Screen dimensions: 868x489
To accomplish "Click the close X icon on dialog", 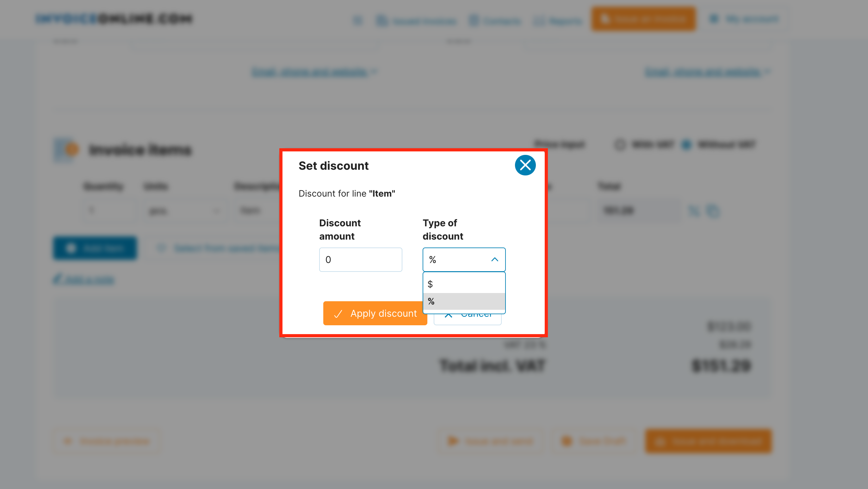I will [525, 165].
